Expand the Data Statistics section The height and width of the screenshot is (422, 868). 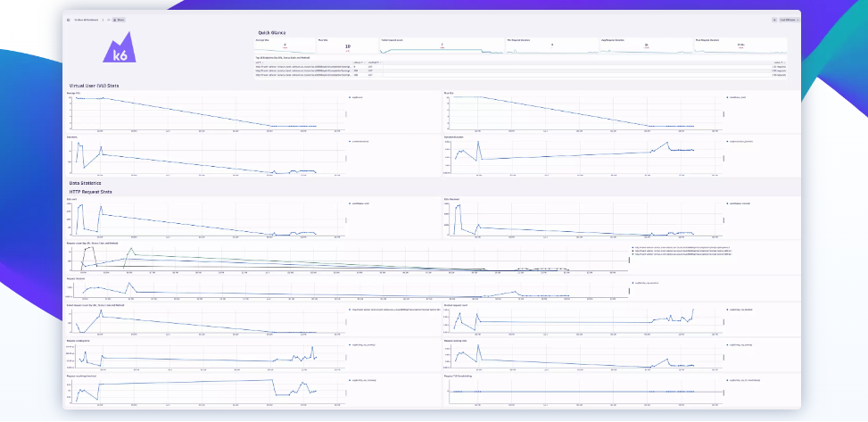(86, 183)
